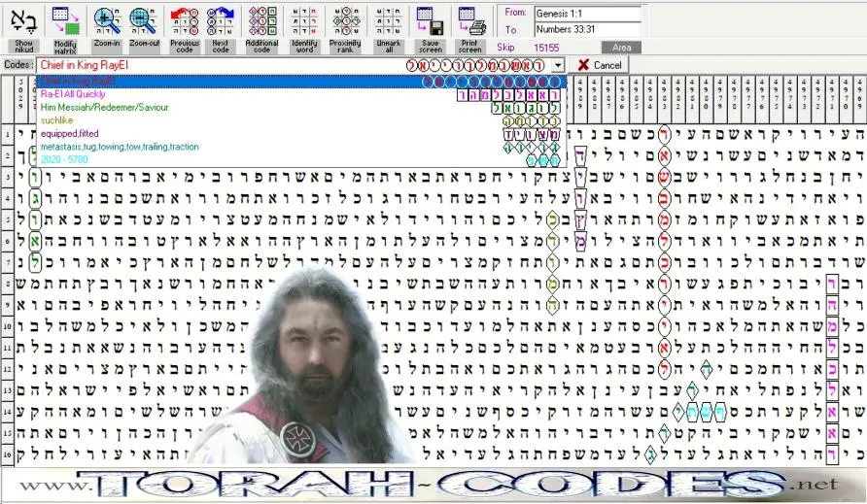The image size is (867, 504).
Task: Open the Additional code tool
Action: point(262,29)
